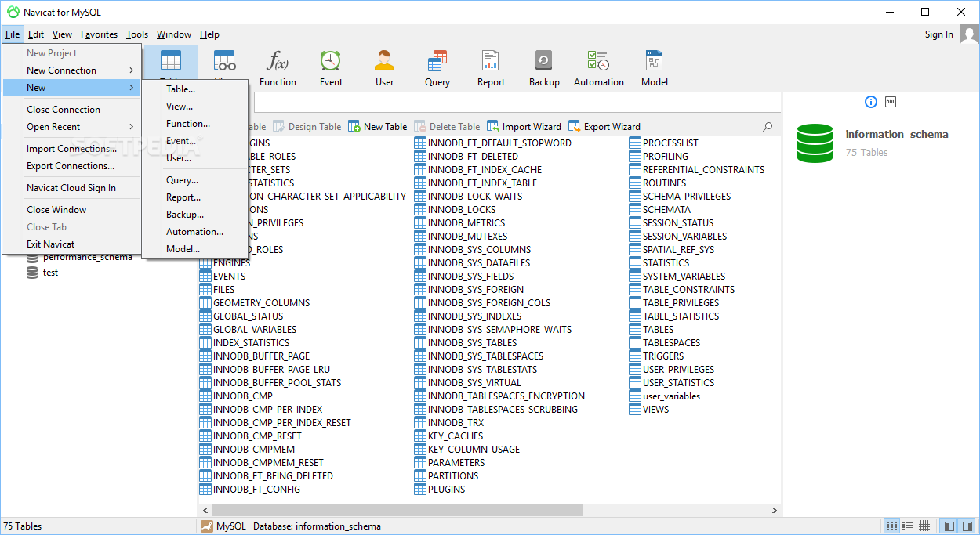Switch to list view in status bar
The height and width of the screenshot is (535, 980).
pos(908,526)
